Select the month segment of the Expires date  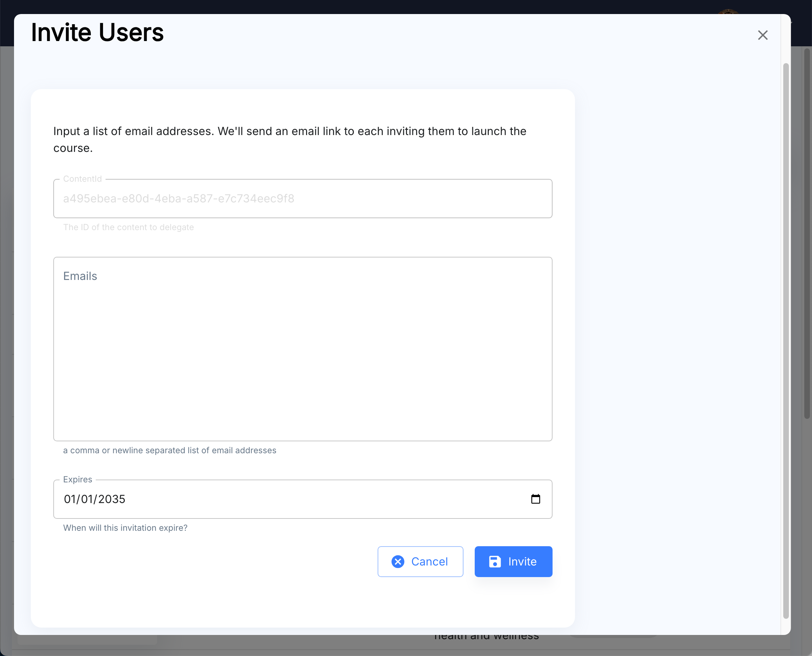pos(69,499)
